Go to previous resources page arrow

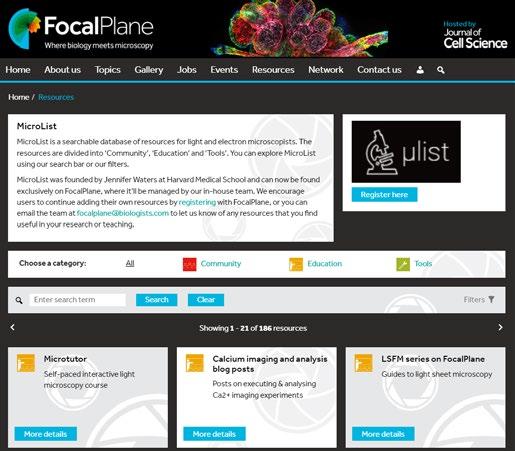pos(13,327)
